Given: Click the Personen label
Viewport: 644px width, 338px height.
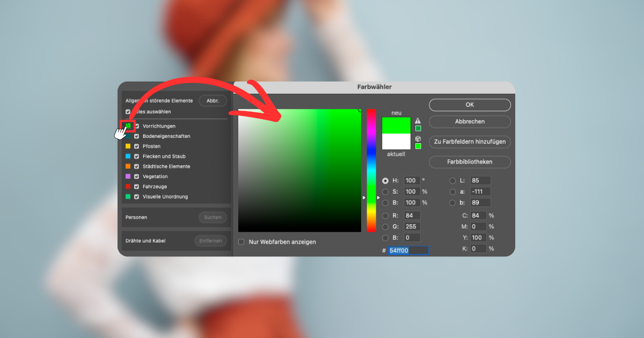Looking at the screenshot, I should click(136, 217).
